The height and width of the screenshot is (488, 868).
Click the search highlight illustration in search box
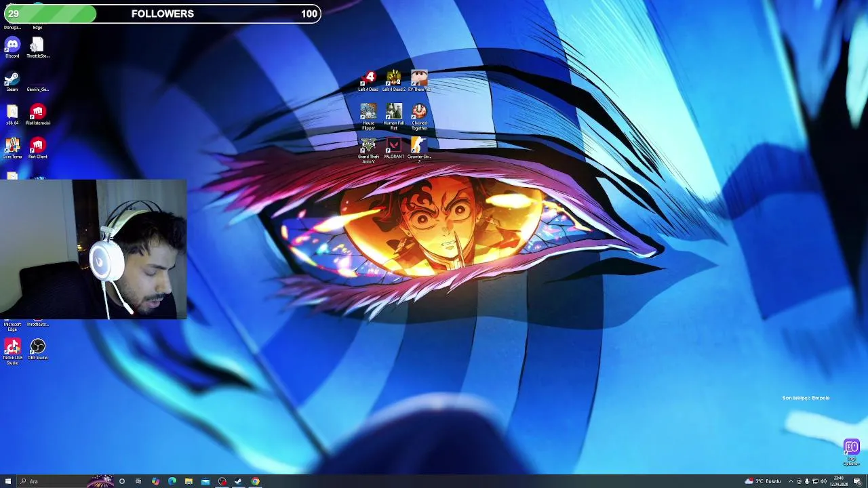[x=100, y=481]
